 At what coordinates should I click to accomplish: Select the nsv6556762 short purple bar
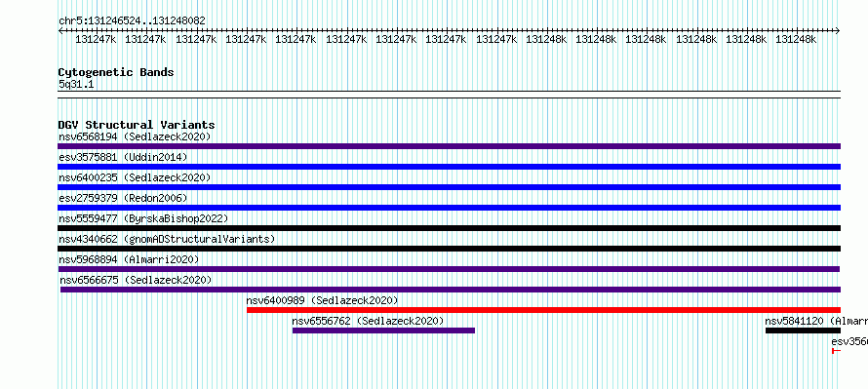(383, 331)
